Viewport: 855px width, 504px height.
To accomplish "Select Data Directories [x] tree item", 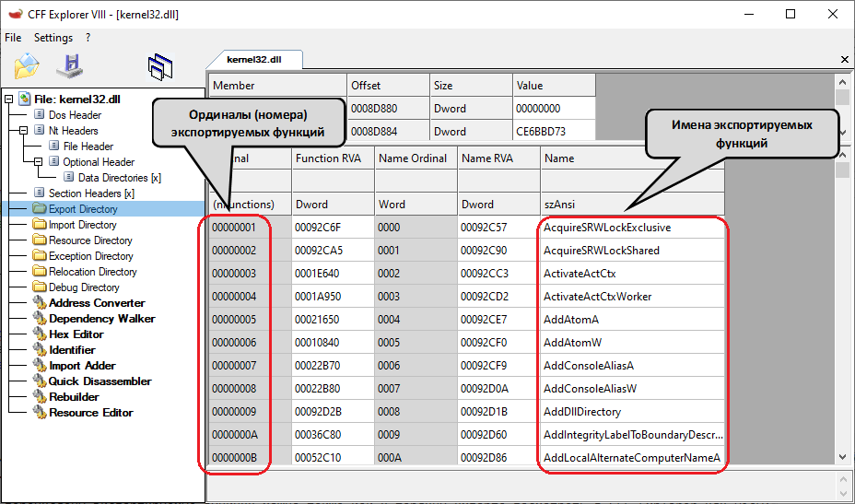I will pyautogui.click(x=120, y=177).
